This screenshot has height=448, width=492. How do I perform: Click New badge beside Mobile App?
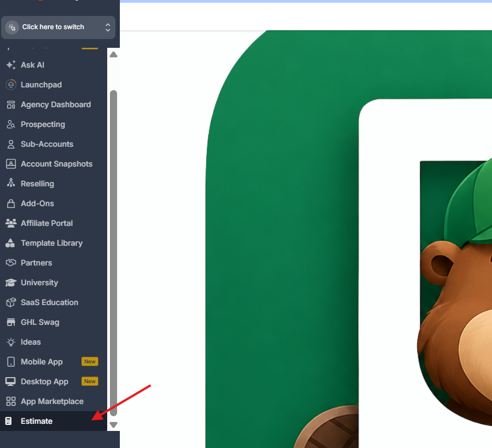90,361
